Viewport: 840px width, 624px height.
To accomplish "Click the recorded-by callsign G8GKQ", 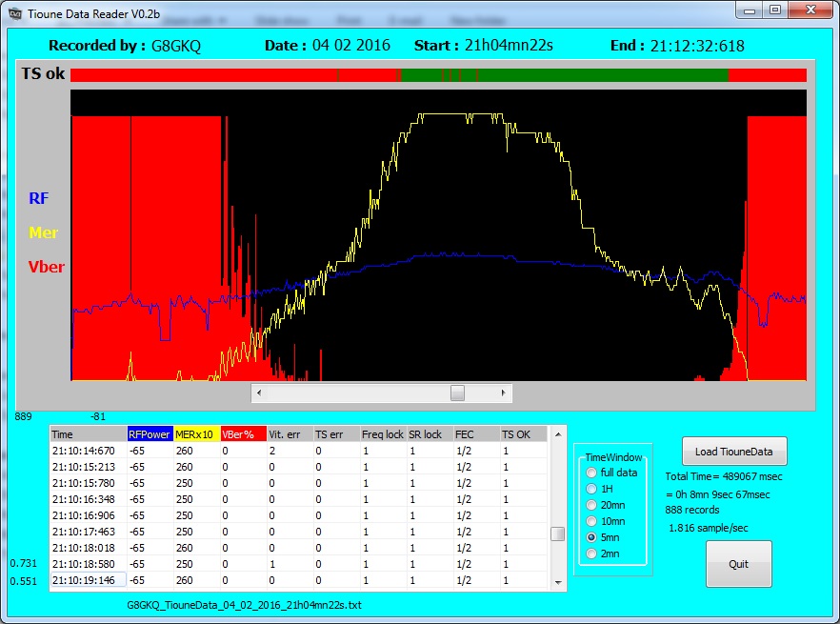I will click(175, 46).
